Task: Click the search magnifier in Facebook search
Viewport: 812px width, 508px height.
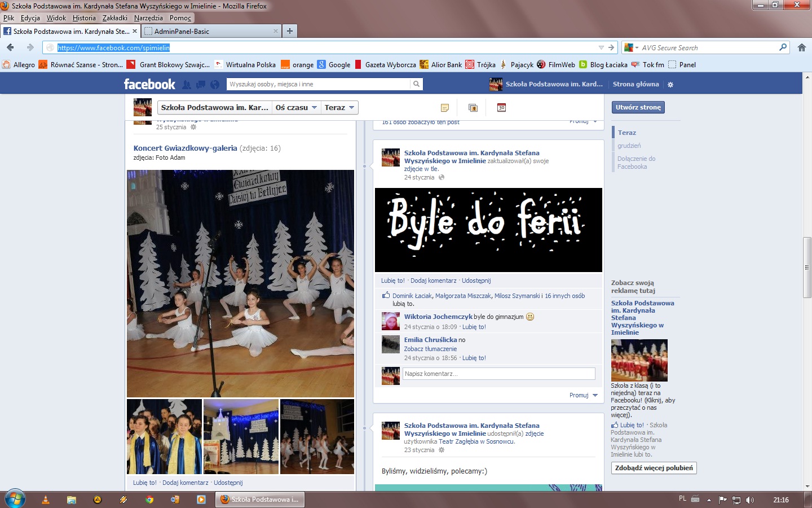Action: (416, 84)
